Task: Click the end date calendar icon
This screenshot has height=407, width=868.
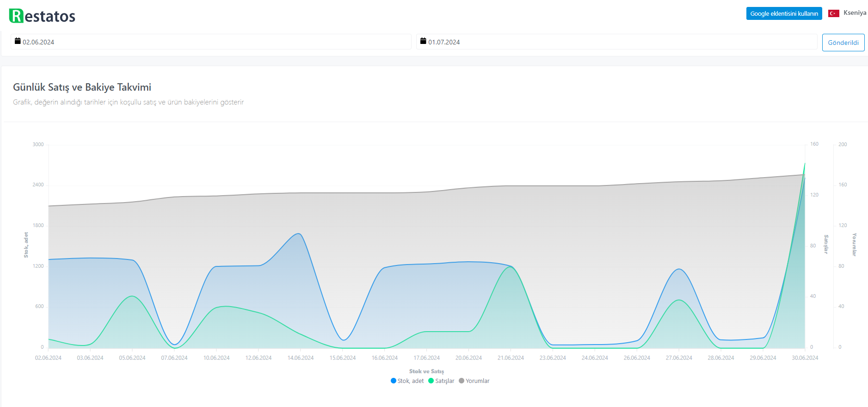Action: [x=423, y=41]
